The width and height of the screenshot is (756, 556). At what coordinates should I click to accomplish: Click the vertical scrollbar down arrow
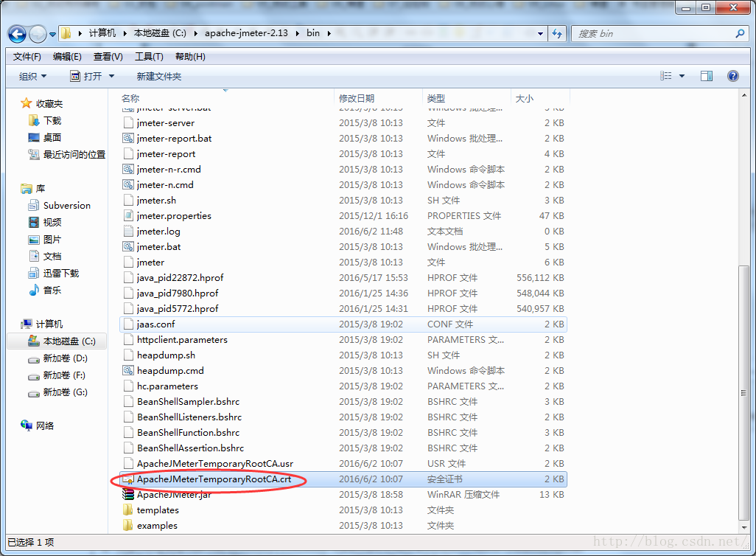(x=744, y=527)
